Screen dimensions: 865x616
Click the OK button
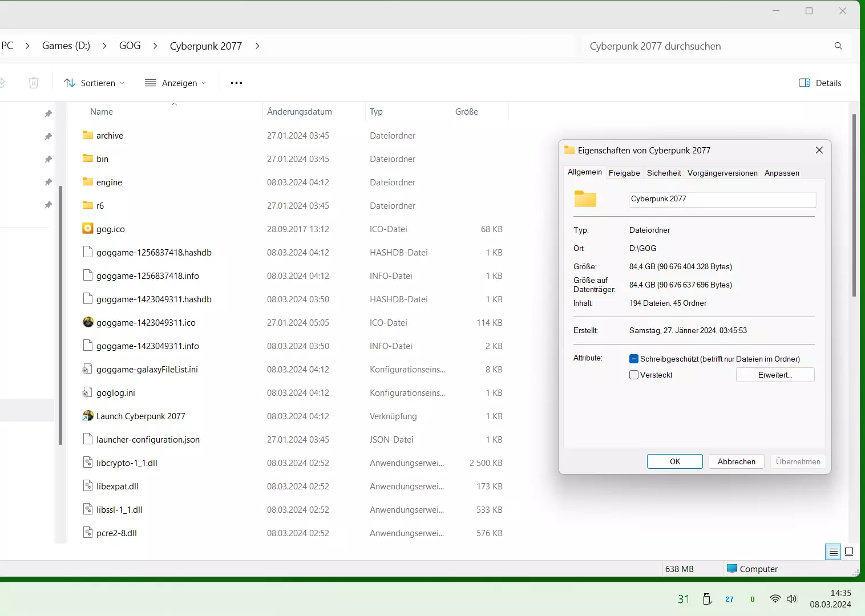click(x=675, y=461)
